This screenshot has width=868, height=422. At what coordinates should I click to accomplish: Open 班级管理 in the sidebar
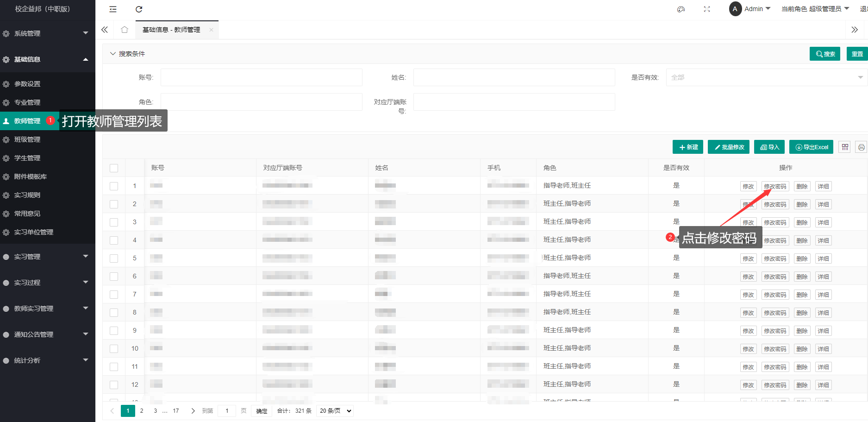tap(27, 139)
